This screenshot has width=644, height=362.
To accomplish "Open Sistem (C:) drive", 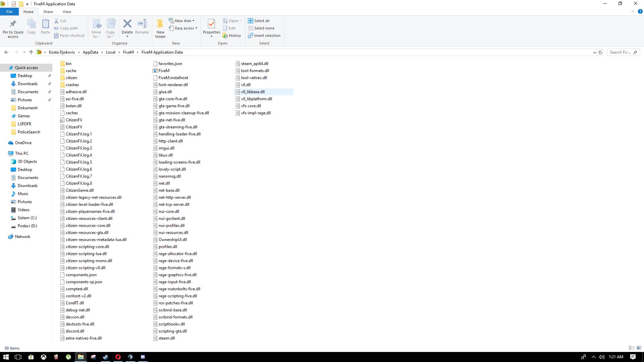I will coord(27,218).
